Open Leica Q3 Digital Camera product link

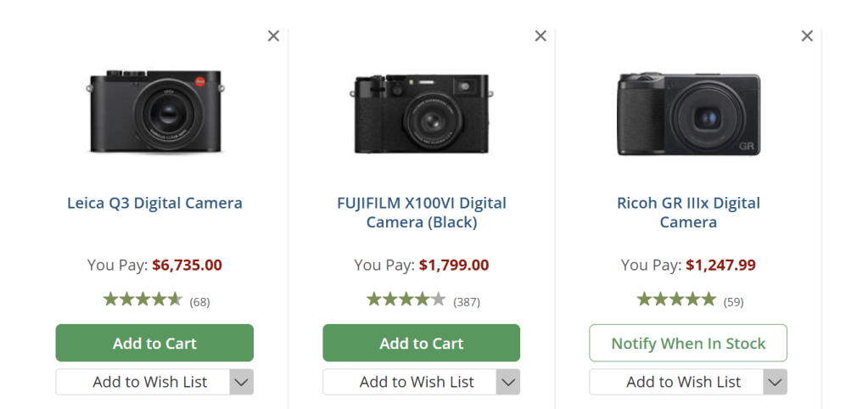(x=154, y=204)
